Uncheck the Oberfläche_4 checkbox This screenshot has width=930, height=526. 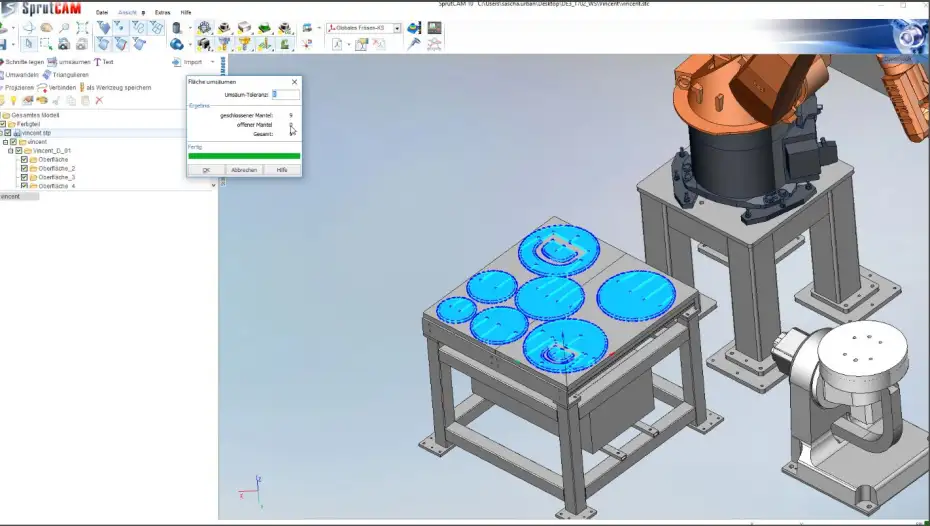click(x=24, y=186)
